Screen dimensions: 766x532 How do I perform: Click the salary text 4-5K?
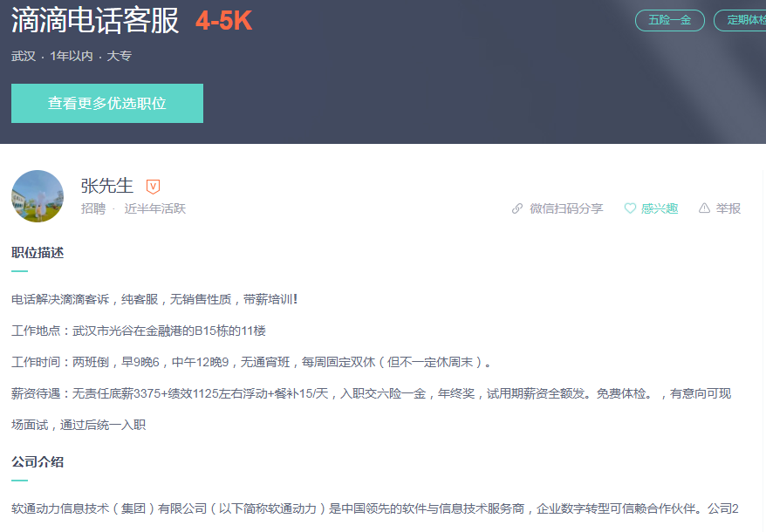(223, 21)
